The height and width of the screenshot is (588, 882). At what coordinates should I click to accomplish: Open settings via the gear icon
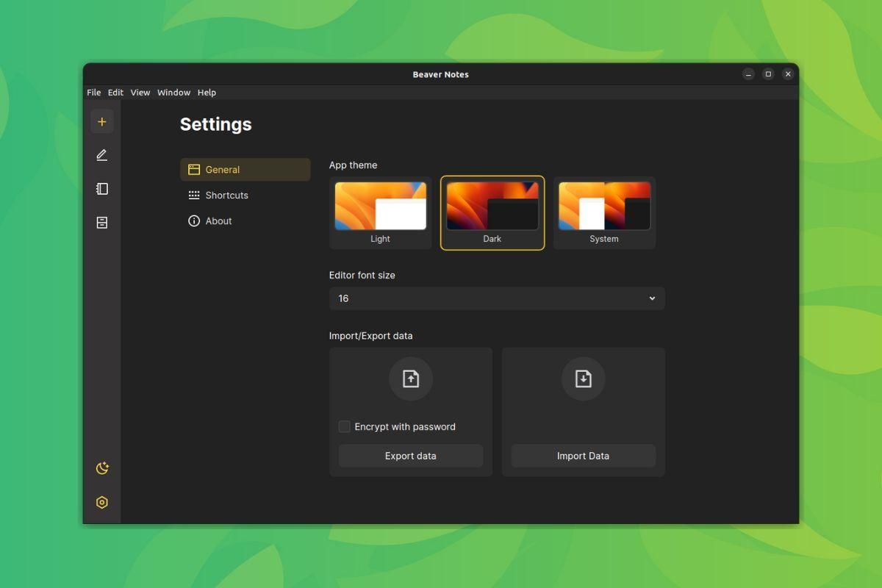[102, 502]
